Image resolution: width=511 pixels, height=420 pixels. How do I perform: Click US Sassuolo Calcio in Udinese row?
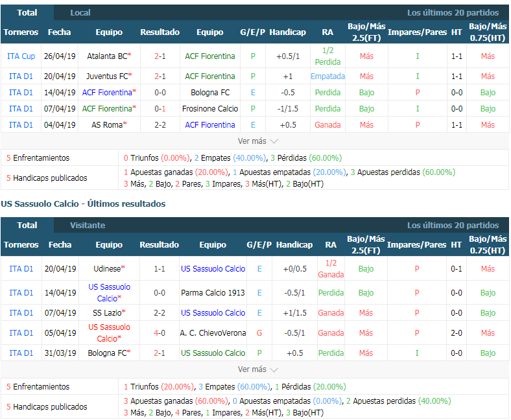click(x=213, y=269)
